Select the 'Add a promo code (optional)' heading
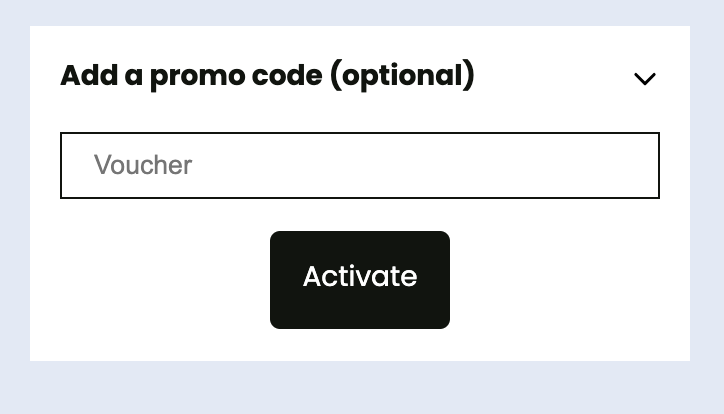 pos(267,75)
